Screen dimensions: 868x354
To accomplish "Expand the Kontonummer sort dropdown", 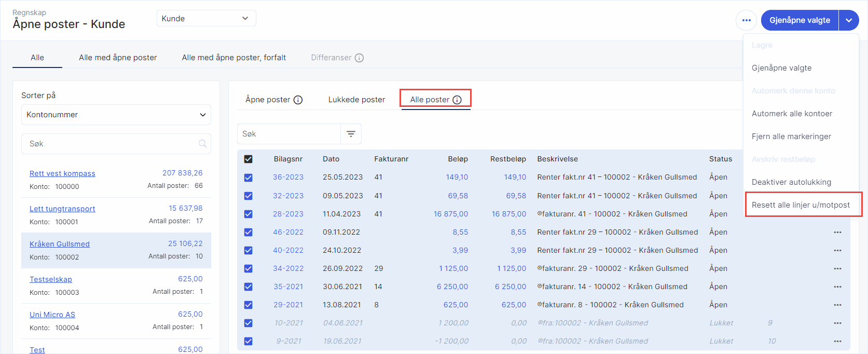I will click(x=116, y=115).
